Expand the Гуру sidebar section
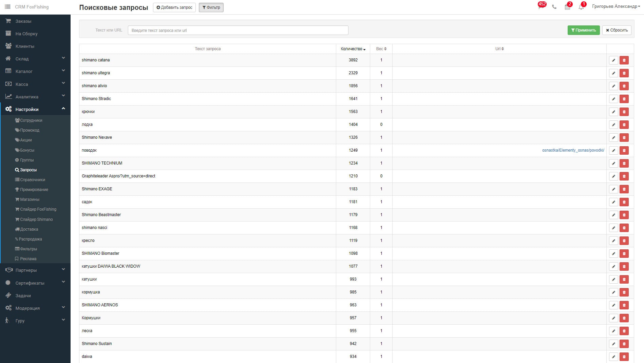 pyautogui.click(x=35, y=321)
